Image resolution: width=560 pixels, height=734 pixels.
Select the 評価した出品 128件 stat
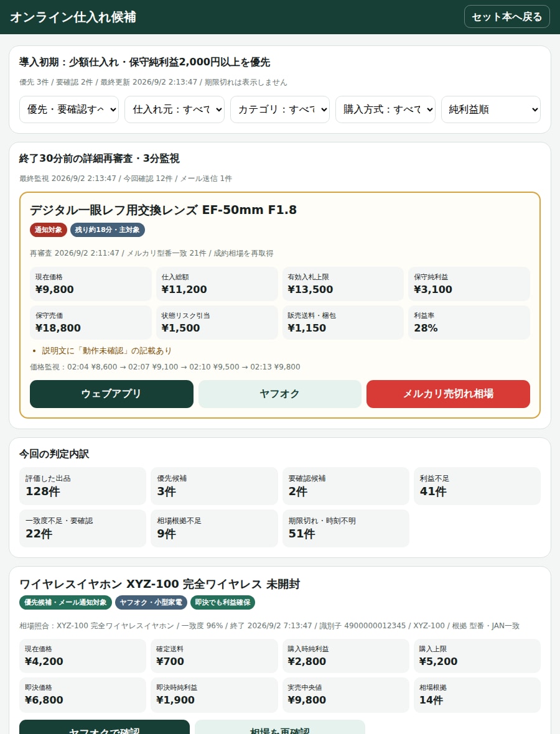83,486
